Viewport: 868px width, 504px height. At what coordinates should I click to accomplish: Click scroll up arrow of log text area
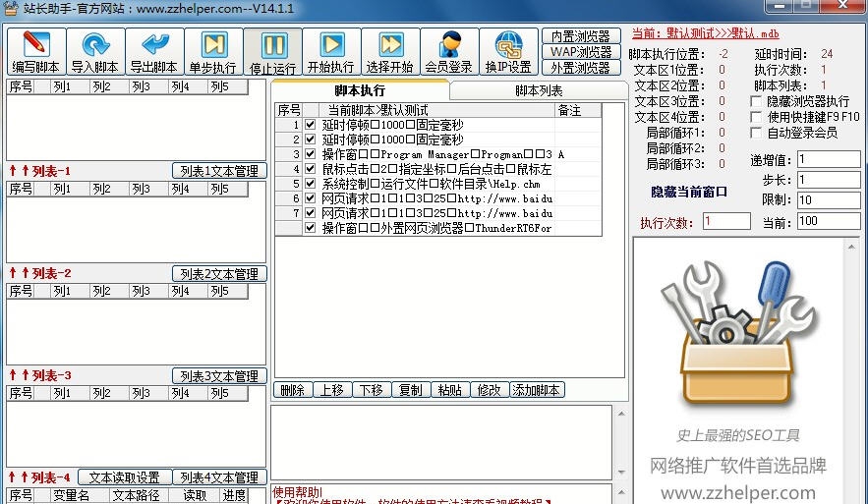pos(621,414)
